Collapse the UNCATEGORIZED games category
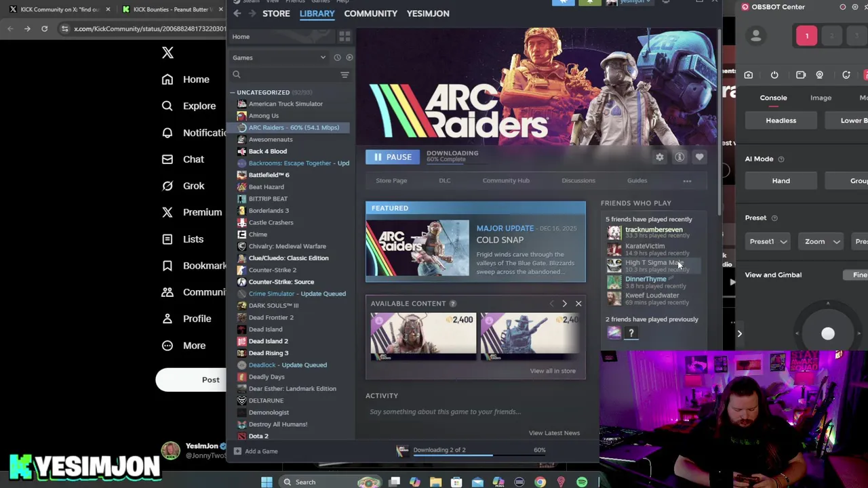Image resolution: width=868 pixels, height=488 pixels. 232,92
